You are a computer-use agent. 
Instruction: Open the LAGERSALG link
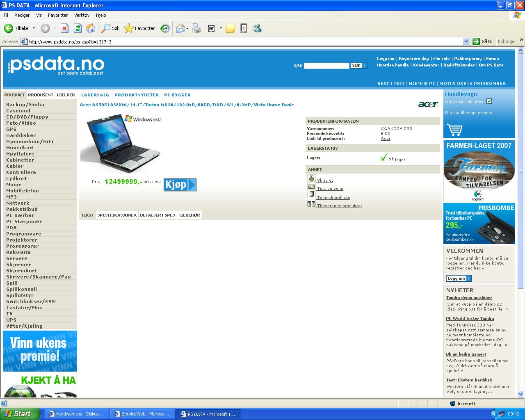click(95, 95)
